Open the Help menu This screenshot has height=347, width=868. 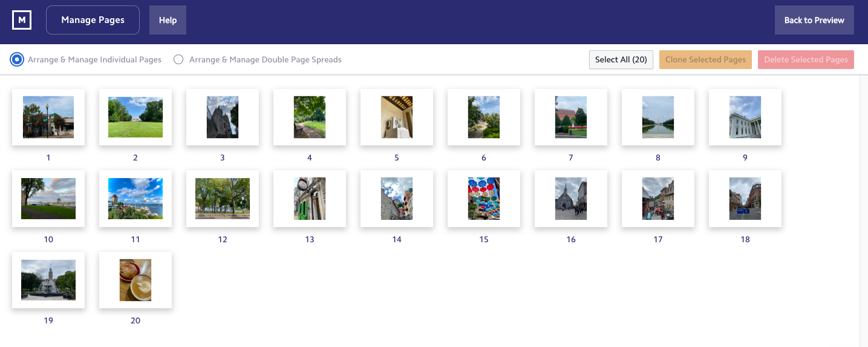coord(168,20)
